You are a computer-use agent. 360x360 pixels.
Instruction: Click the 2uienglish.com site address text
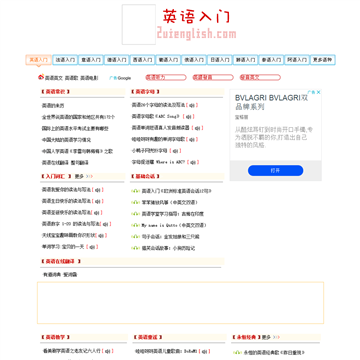(x=196, y=34)
